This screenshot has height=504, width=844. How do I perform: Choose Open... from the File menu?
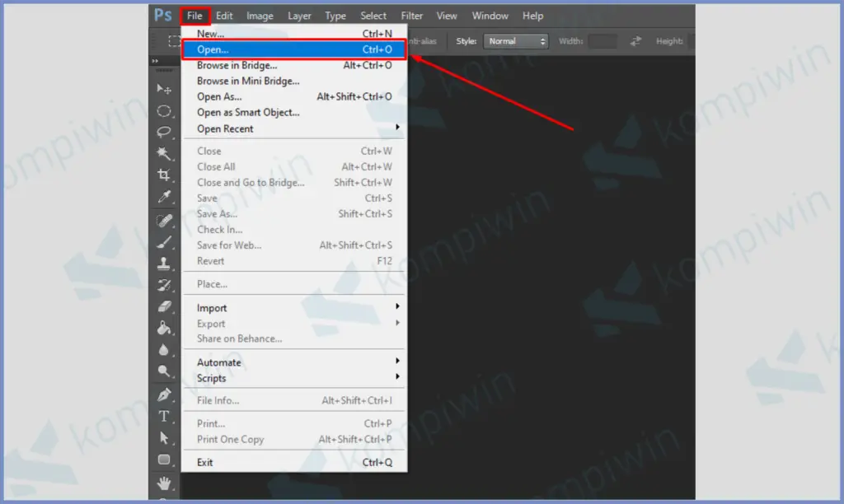tap(294, 49)
